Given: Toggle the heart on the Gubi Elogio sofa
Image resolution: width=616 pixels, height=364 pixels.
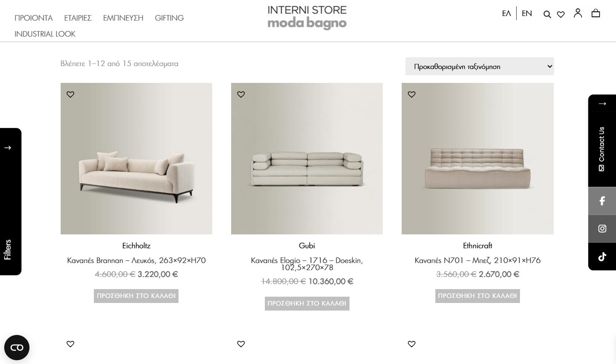Looking at the screenshot, I should (x=241, y=94).
